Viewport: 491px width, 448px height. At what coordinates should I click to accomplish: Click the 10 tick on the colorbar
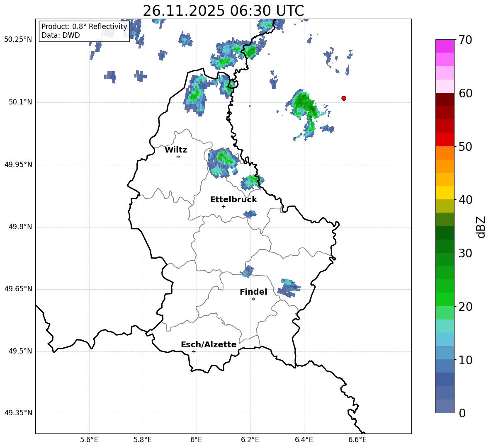(465, 360)
